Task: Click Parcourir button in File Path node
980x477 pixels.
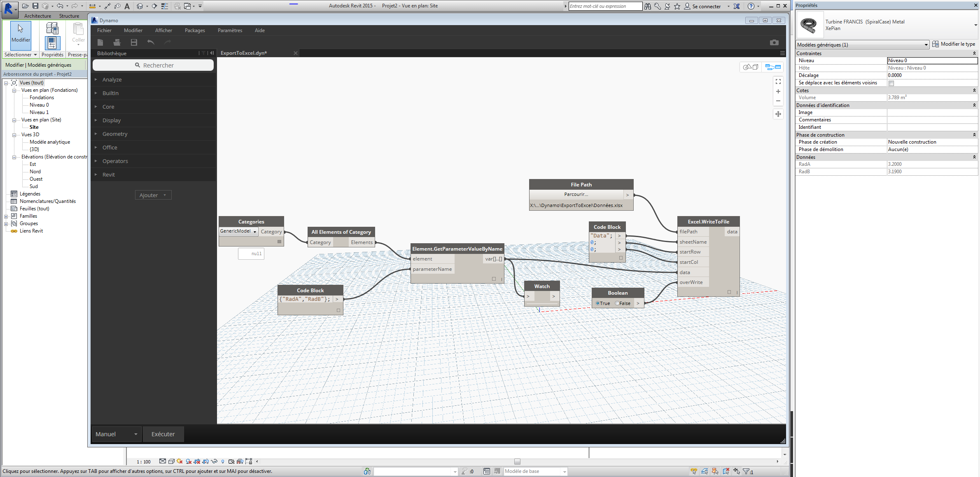Action: pyautogui.click(x=576, y=194)
